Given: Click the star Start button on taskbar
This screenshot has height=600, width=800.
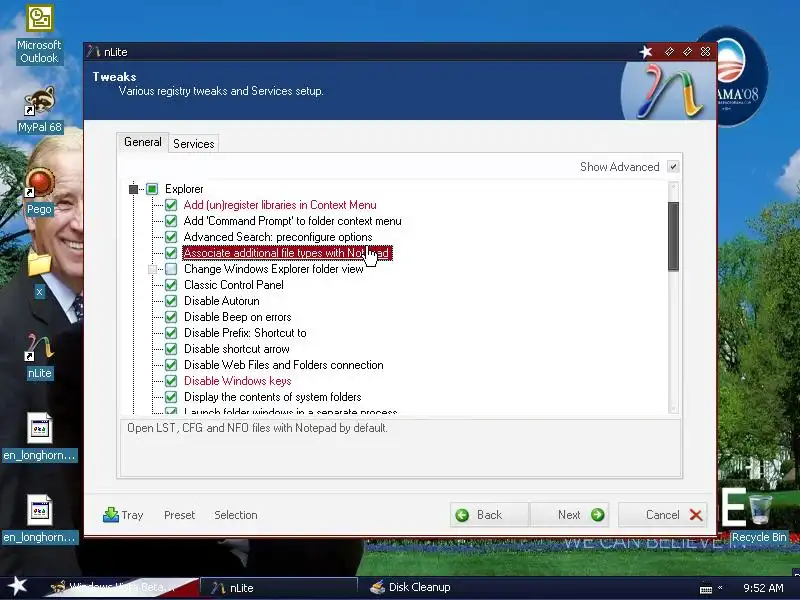Looking at the screenshot, I should 18,586.
